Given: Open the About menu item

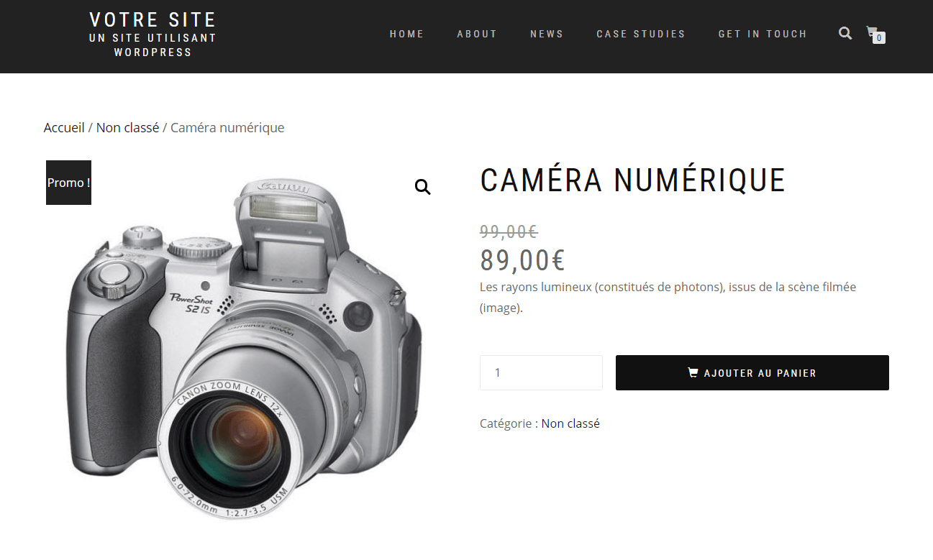Looking at the screenshot, I should (477, 34).
